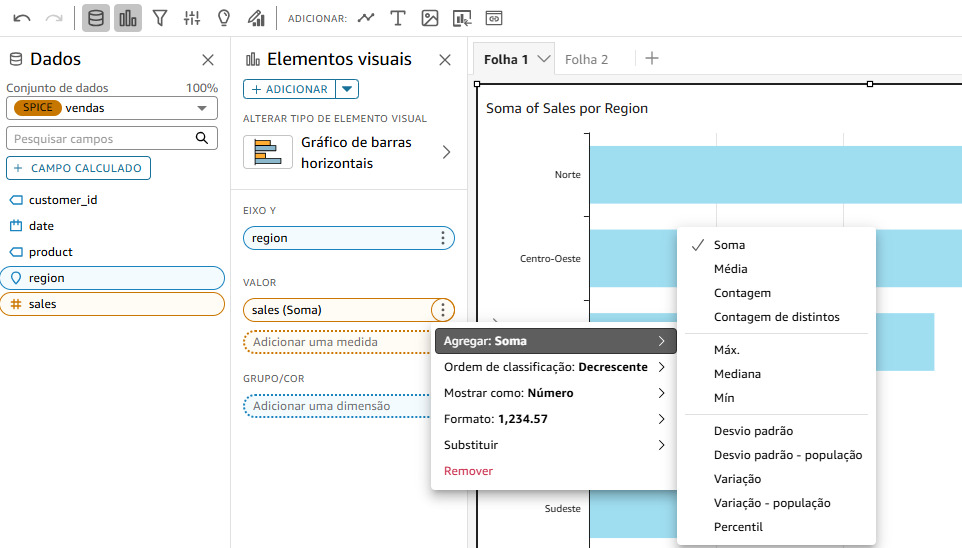Open the Insights lightbulb icon
Viewport: 962px width, 548px height.
point(224,18)
